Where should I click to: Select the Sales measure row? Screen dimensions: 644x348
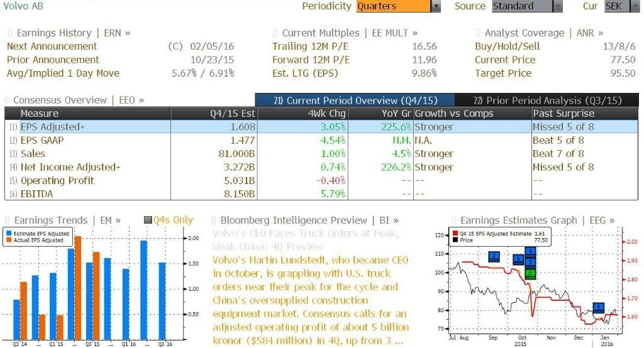click(321, 153)
